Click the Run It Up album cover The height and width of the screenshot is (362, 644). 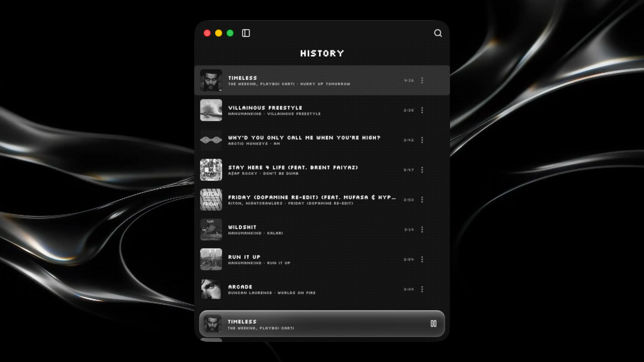click(x=211, y=259)
